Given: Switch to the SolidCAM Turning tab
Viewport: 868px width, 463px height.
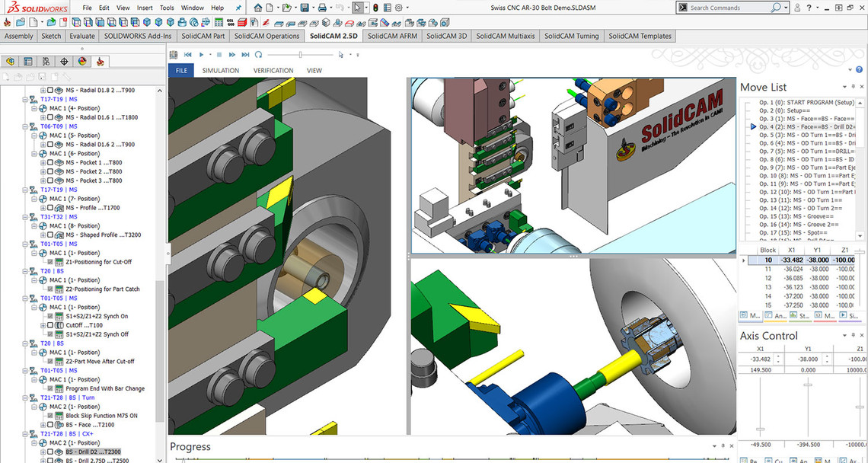Looking at the screenshot, I should [x=571, y=36].
